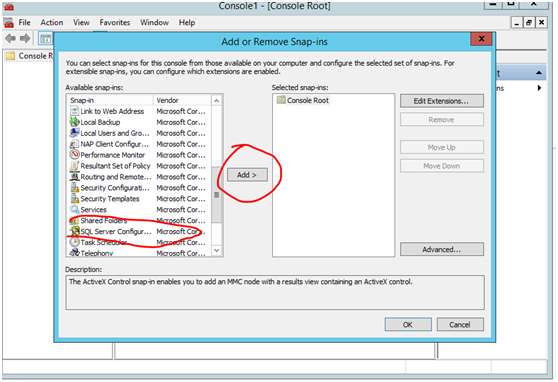The width and height of the screenshot is (558, 382).
Task: Expand the More Actions arrow in Actions pane
Action: pos(539,88)
